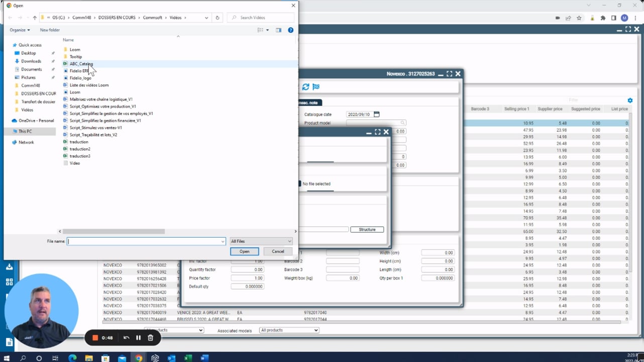Click the Name column header
Image resolution: width=644 pixels, height=362 pixels.
tap(68, 40)
